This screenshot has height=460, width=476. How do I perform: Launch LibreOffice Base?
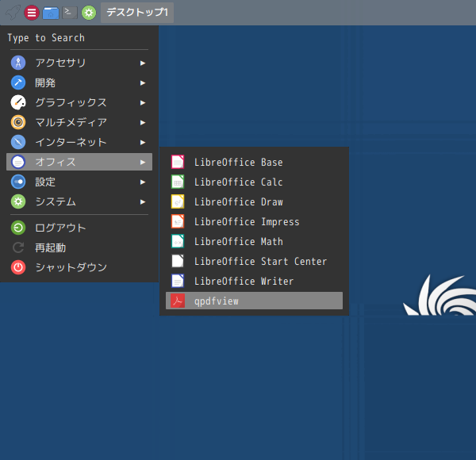(254, 162)
